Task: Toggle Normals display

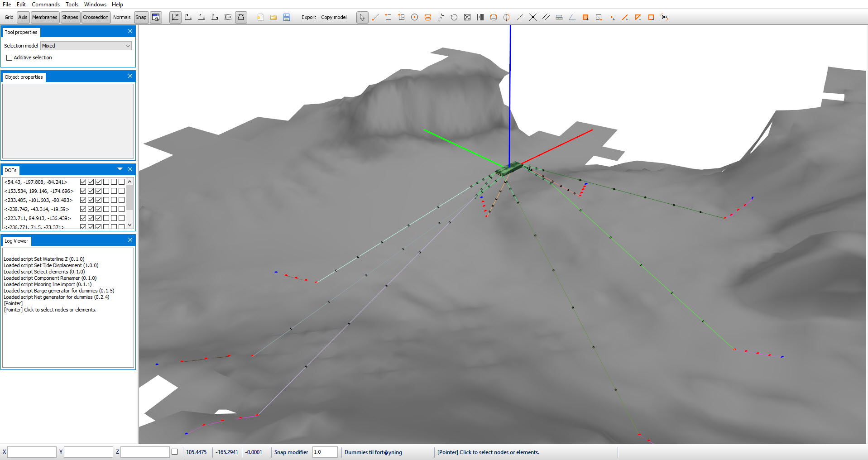Action: pos(122,17)
